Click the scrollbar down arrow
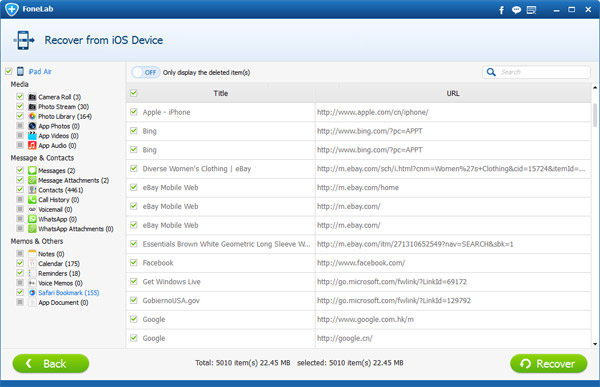Viewport: 600px width, 387px height. pos(595,344)
